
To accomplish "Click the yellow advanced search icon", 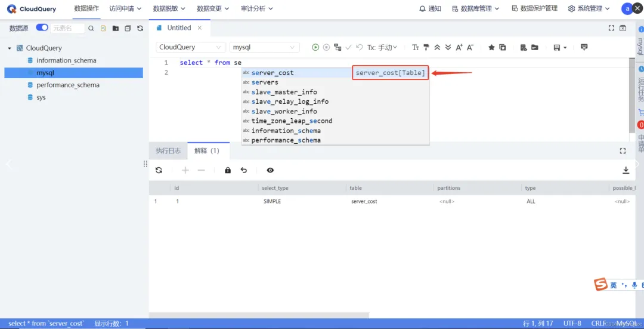I will 104,29.
